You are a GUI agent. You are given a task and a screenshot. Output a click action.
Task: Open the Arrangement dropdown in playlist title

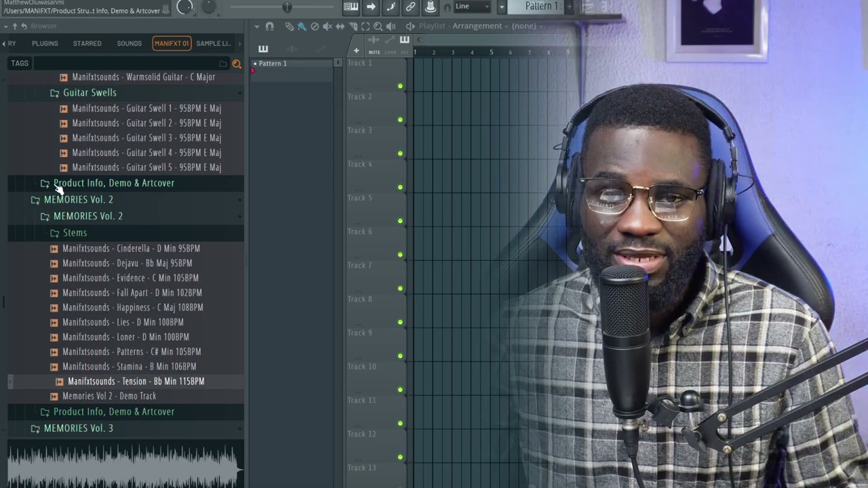(x=481, y=26)
